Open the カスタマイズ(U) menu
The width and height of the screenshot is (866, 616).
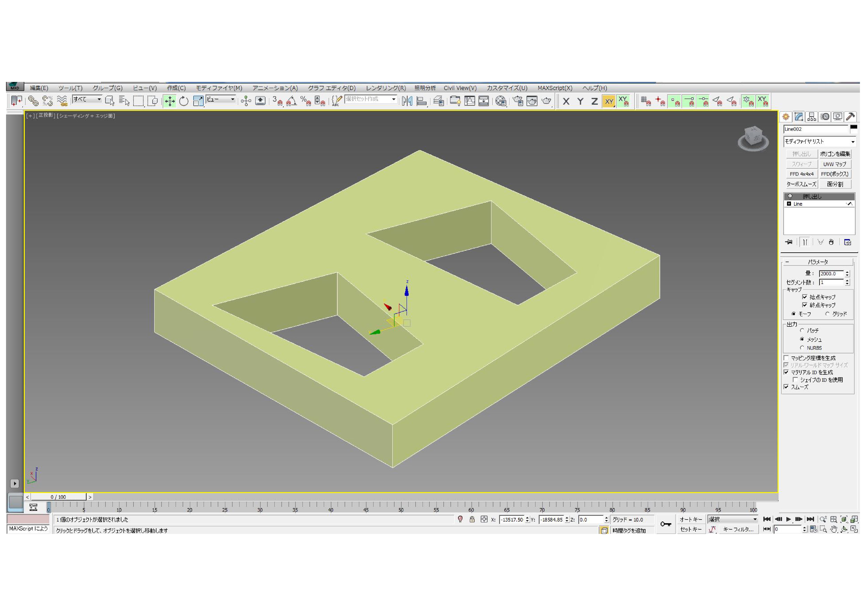pos(507,88)
